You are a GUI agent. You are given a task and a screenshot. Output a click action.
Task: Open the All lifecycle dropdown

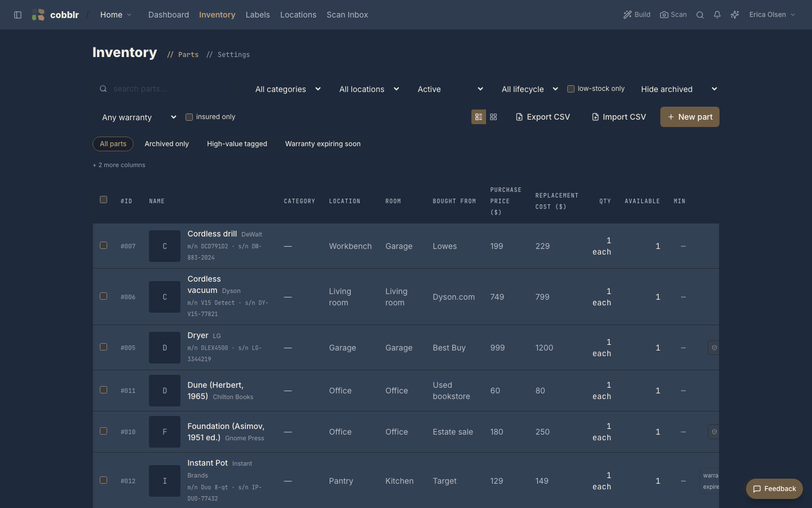(x=529, y=89)
